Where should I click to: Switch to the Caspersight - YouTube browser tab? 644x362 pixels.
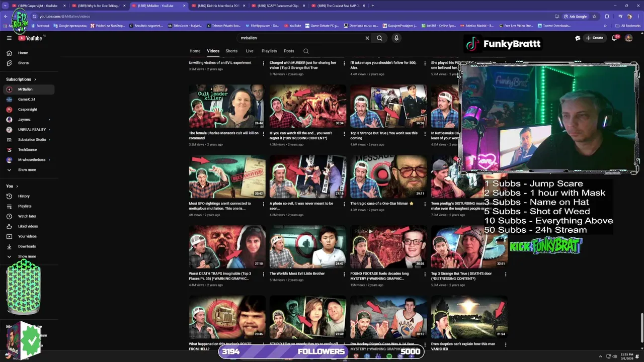point(39,6)
